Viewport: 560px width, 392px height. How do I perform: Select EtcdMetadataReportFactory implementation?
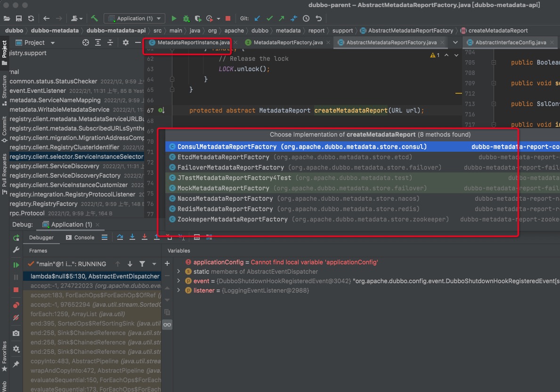pyautogui.click(x=363, y=157)
